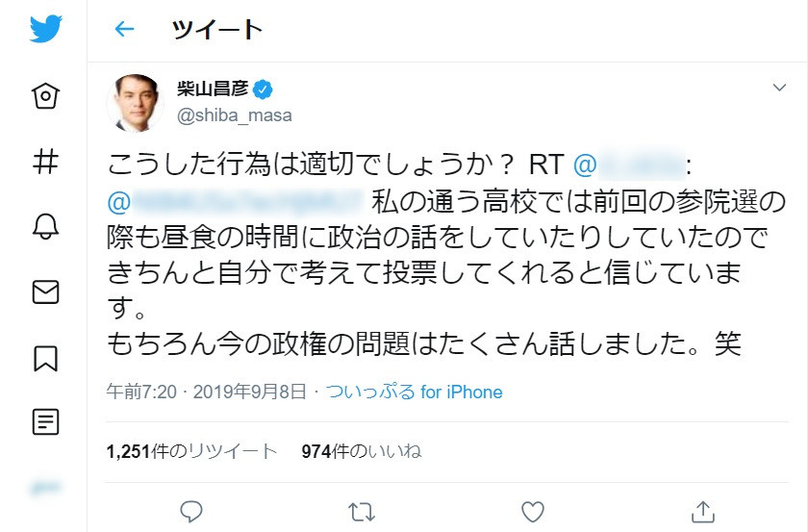The image size is (808, 532).
Task: Go to Home via house icon
Action: [45, 96]
